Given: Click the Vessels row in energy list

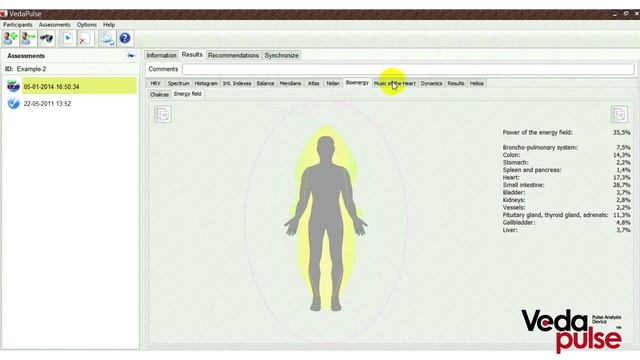Looking at the screenshot, I should coord(567,207).
